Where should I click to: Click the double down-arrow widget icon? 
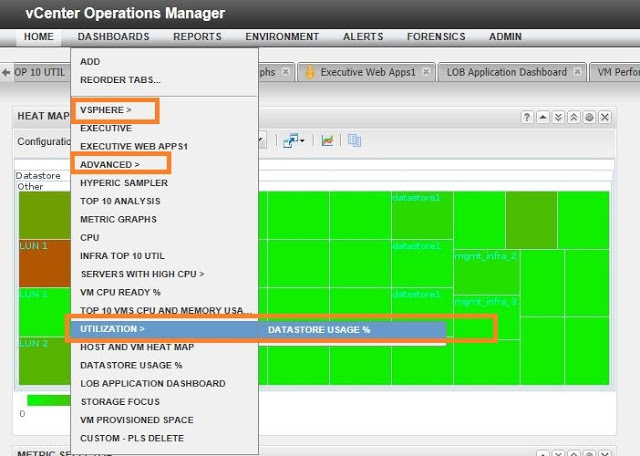[x=558, y=117]
